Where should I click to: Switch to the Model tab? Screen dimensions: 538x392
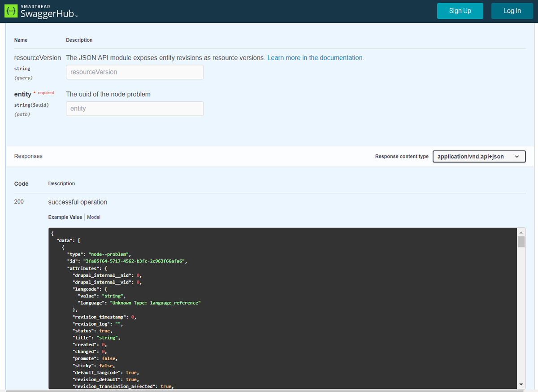point(94,217)
